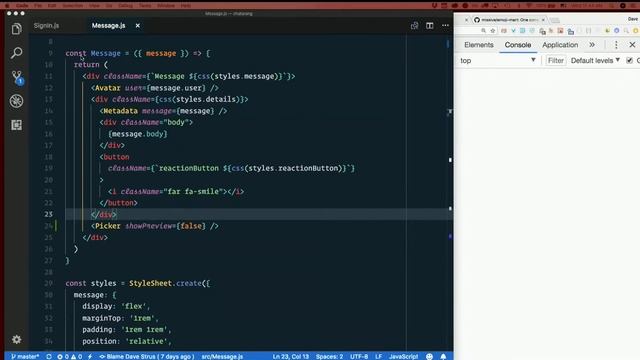Open the top context dropdown
The width and height of the screenshot is (640, 360).
(x=498, y=60)
